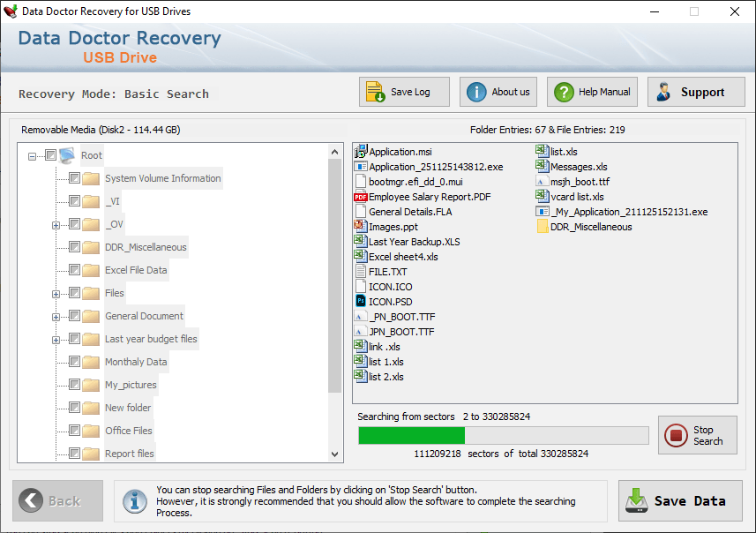Click the msjh_boot.ttf font icon
Viewport: 756px width, 533px height.
click(x=542, y=182)
